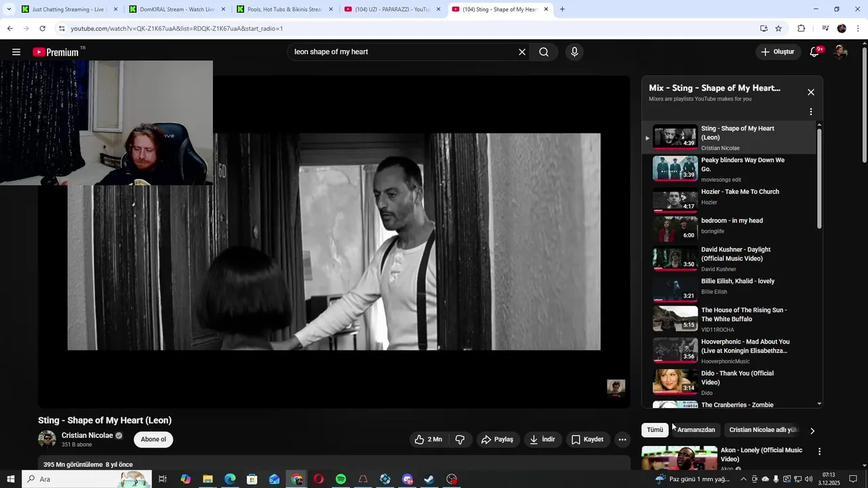Open Windows Start menu
Screen dimensions: 868x488
[x=11, y=479]
